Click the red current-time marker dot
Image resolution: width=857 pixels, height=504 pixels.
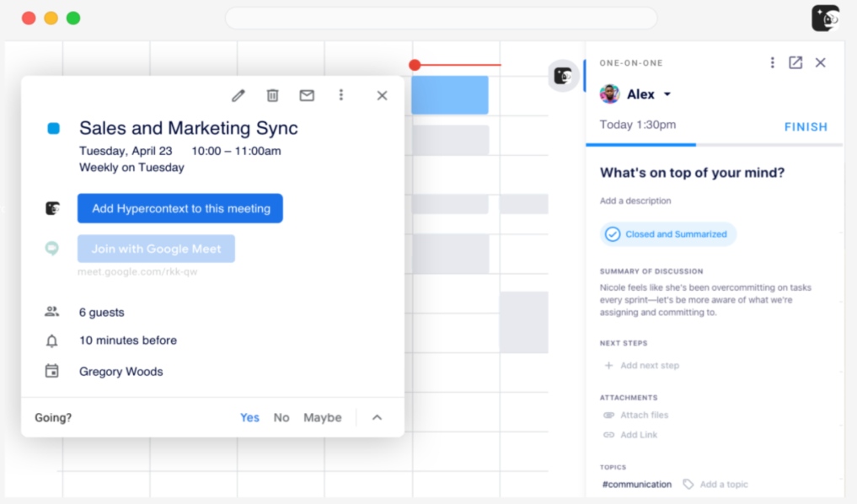(415, 65)
